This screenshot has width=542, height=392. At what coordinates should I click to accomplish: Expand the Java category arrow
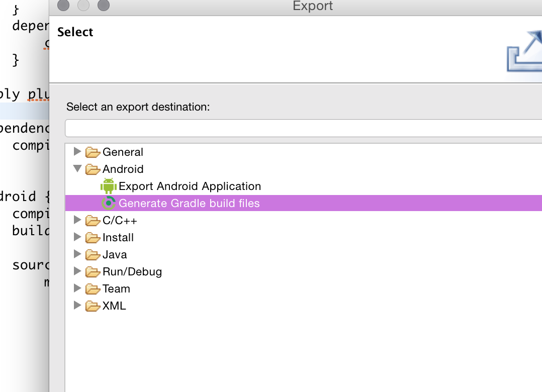[x=77, y=254]
